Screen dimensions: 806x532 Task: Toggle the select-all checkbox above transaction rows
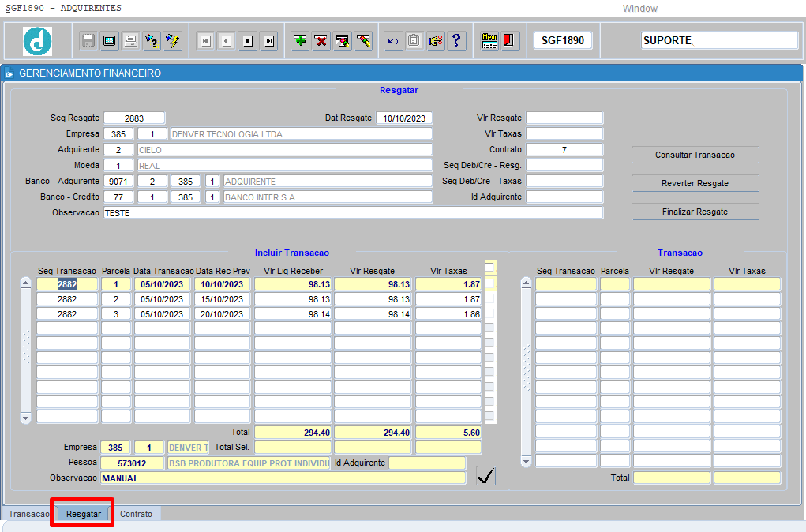coord(489,268)
